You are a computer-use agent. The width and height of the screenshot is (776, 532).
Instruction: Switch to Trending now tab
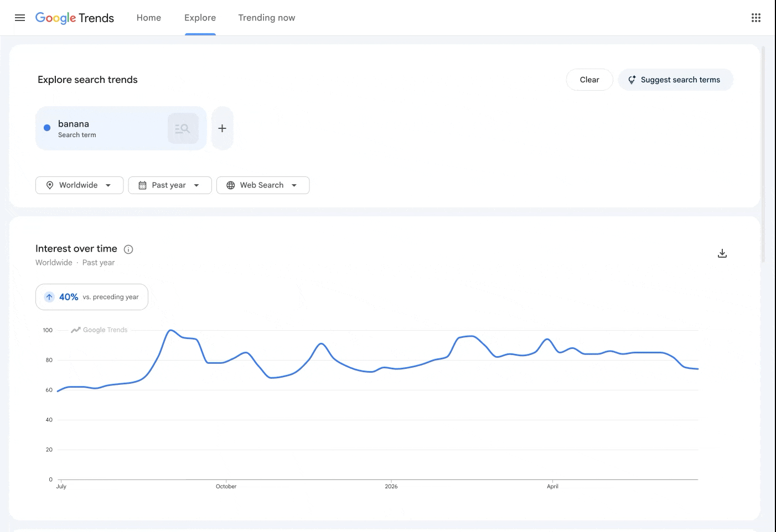tap(267, 18)
